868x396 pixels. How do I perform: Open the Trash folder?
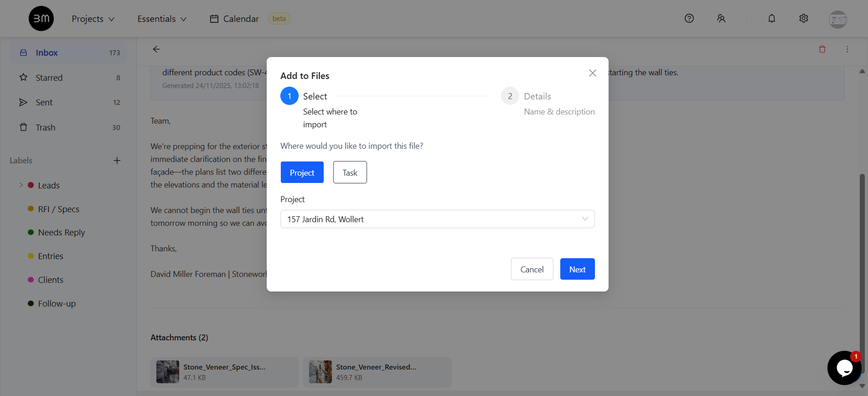pyautogui.click(x=68, y=127)
